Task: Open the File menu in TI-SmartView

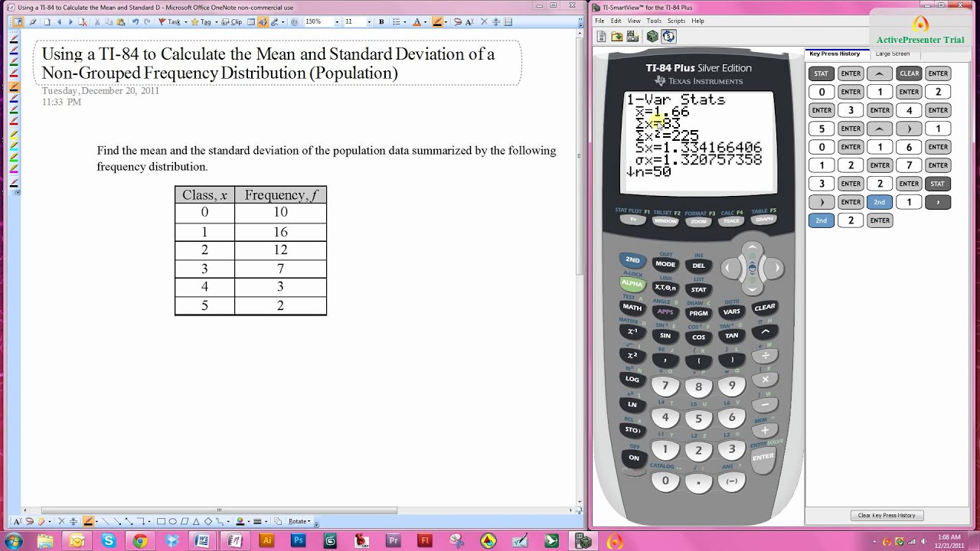Action: (601, 21)
